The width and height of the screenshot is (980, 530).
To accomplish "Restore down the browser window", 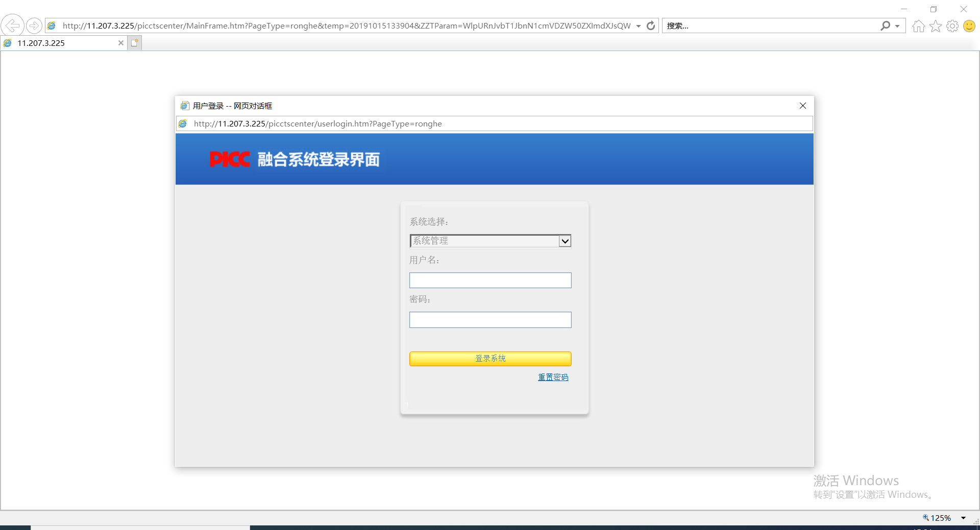I will point(934,9).
